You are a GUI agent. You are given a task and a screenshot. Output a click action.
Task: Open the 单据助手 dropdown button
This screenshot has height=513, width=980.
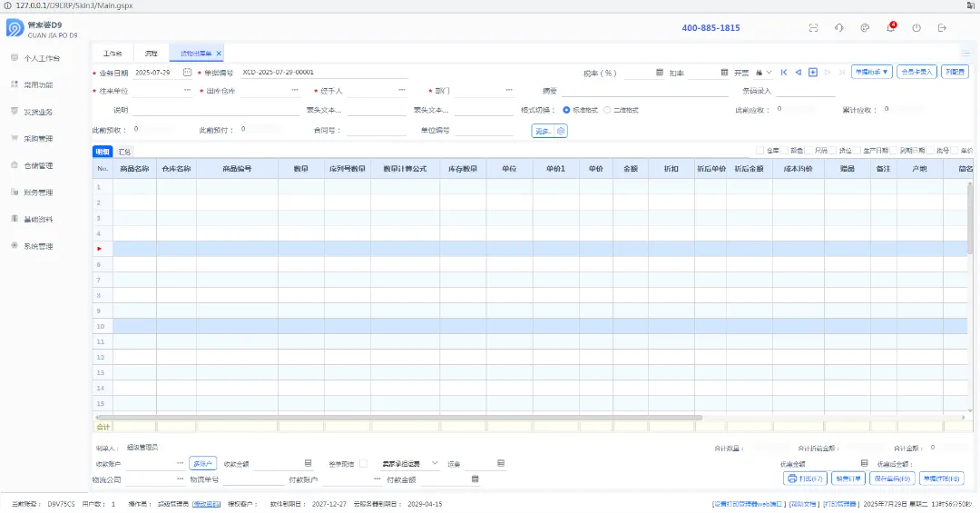871,72
